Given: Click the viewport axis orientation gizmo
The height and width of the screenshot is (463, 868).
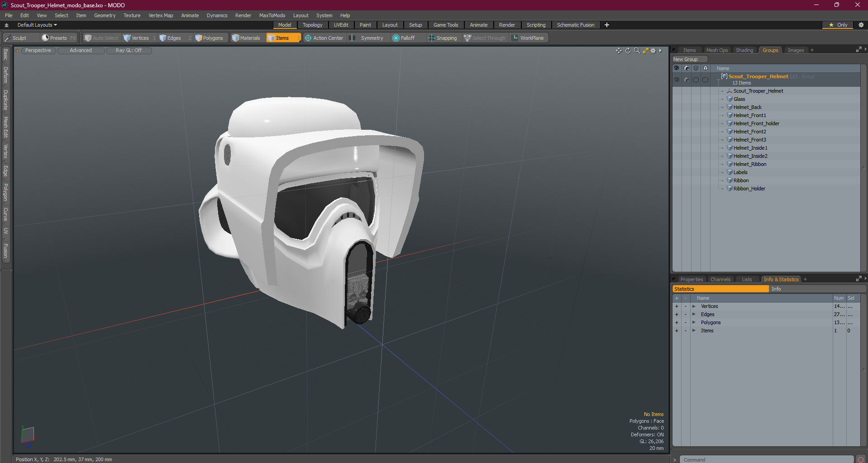Looking at the screenshot, I should click(28, 436).
